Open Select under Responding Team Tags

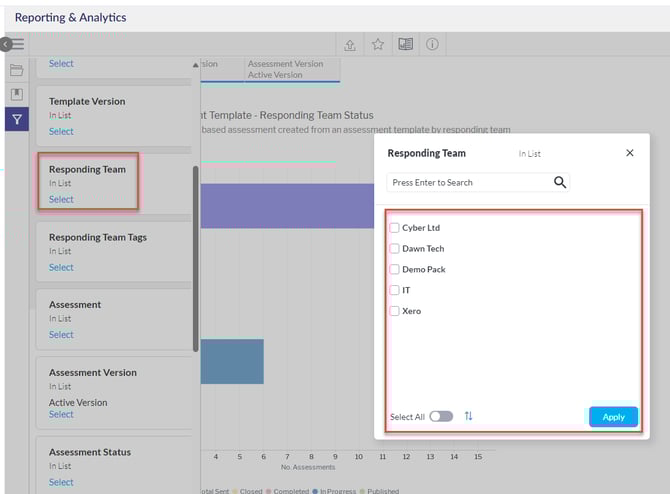point(61,267)
